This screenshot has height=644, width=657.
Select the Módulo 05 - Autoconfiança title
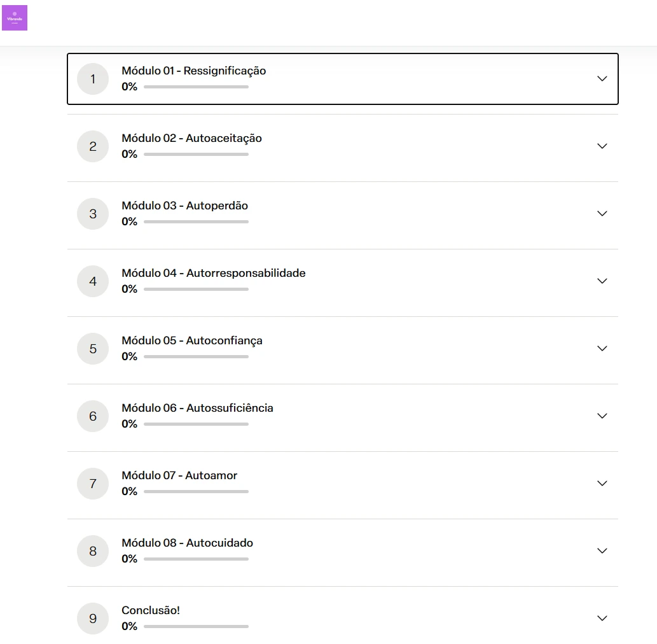pyautogui.click(x=192, y=341)
